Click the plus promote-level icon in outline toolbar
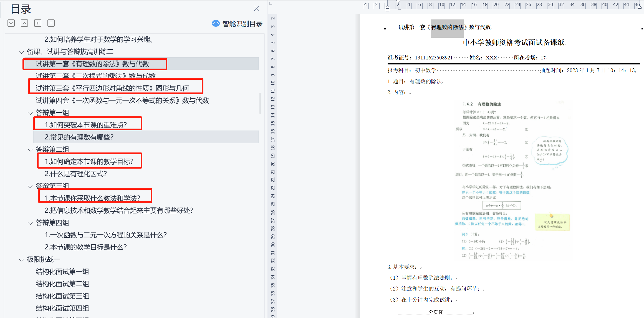 coord(38,23)
